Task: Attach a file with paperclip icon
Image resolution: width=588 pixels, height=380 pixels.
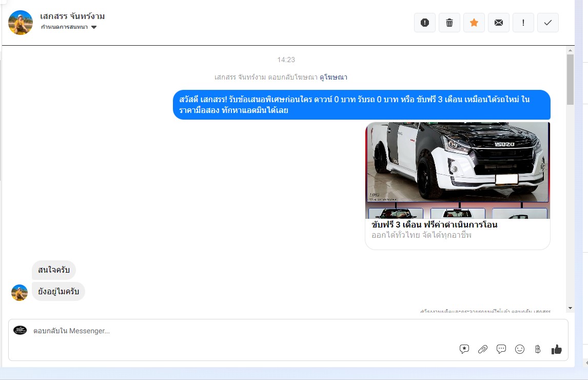Action: pyautogui.click(x=483, y=349)
